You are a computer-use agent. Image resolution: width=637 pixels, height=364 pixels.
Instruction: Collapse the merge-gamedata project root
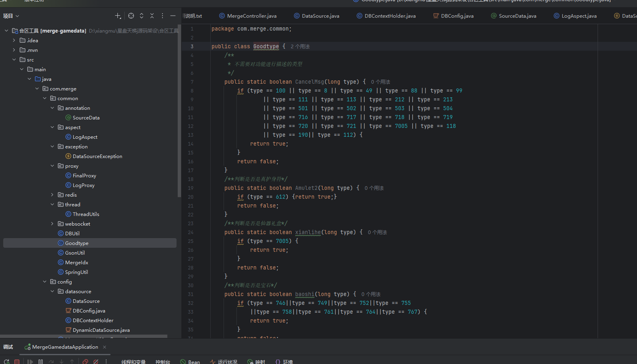click(x=6, y=31)
